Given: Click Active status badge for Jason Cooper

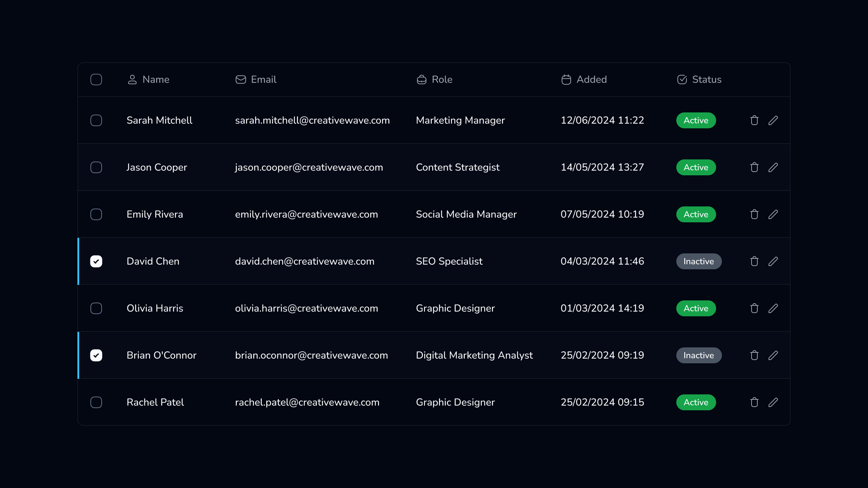Looking at the screenshot, I should (x=696, y=167).
